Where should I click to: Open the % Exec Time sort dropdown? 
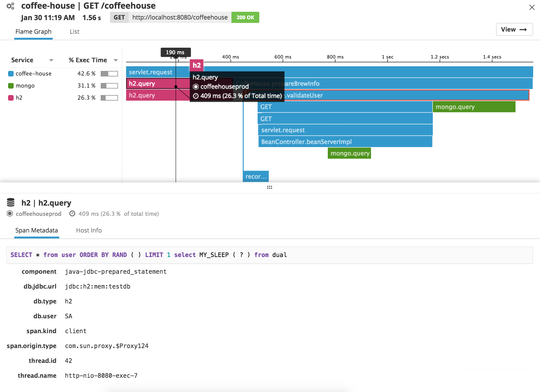(x=116, y=60)
